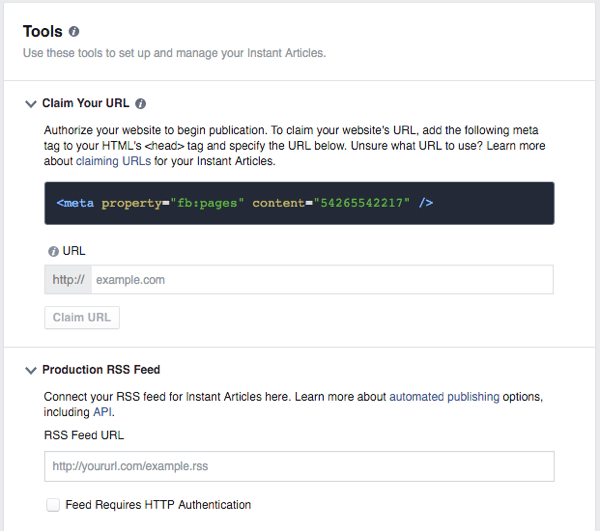
Task: Collapse the Production RSS Feed chevron
Action: coord(30,370)
